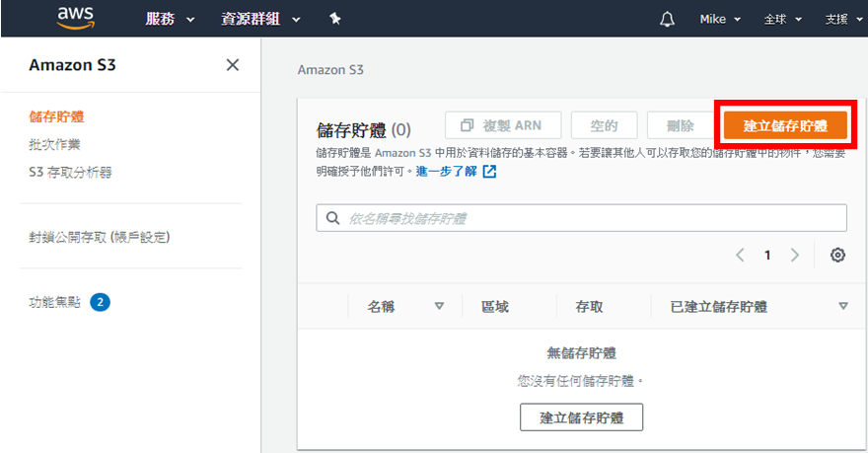Click the orange 建立儲存貯體 button
Viewport: 868px width, 453px height.
tap(785, 125)
